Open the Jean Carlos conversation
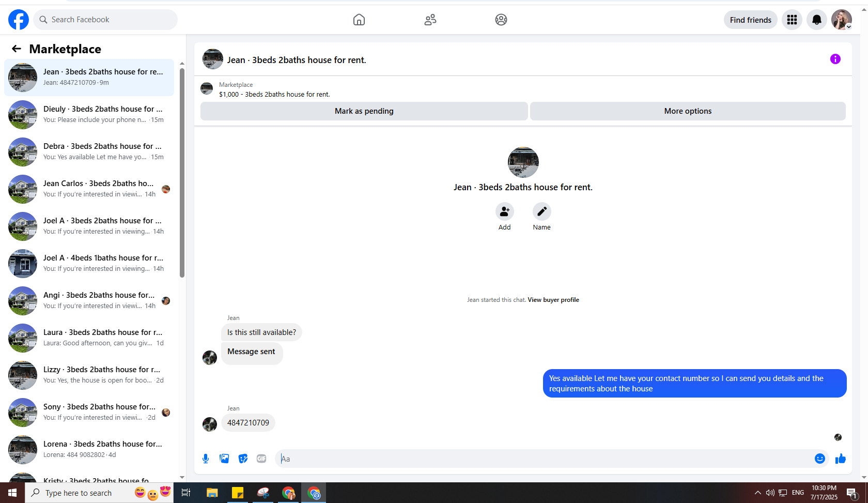 click(x=89, y=189)
